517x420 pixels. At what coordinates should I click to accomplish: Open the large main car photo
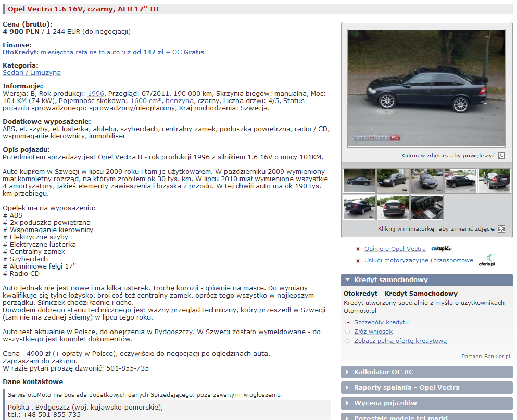click(x=426, y=88)
